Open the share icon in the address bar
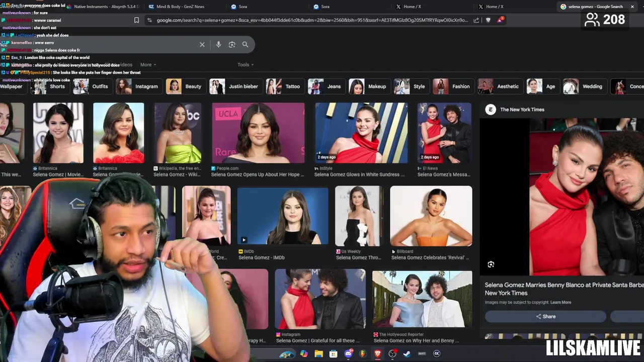 click(x=476, y=20)
